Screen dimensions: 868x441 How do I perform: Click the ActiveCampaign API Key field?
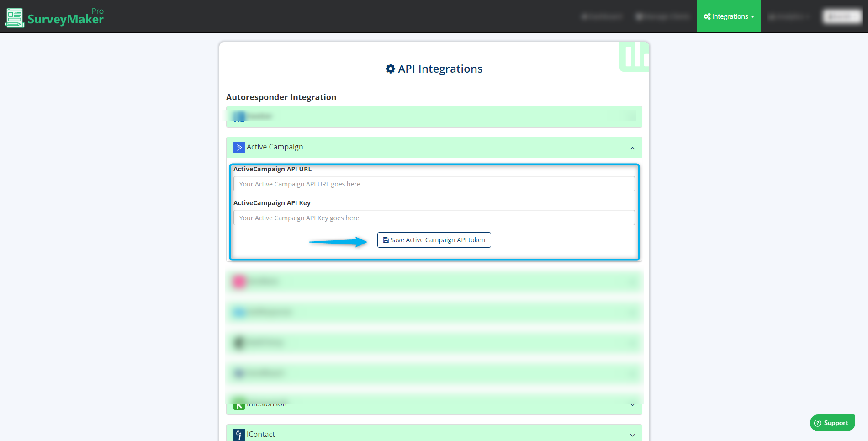tap(434, 218)
